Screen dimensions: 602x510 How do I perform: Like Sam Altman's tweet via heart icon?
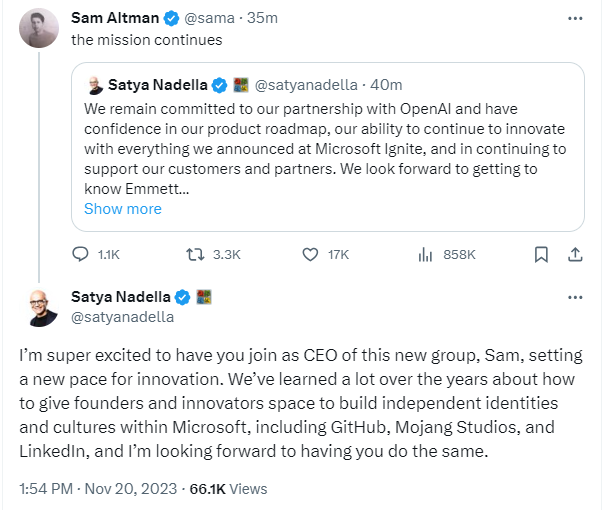point(310,255)
